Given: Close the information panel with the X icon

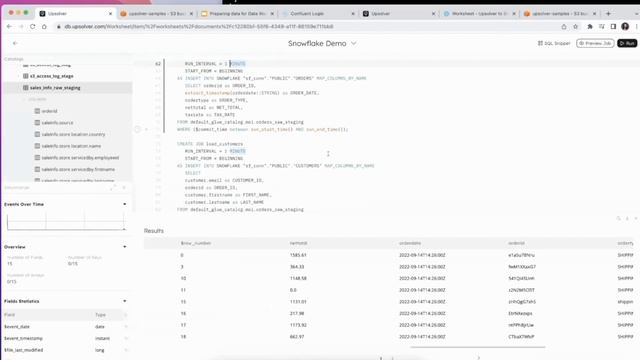Looking at the screenshot, I should pyautogui.click(x=124, y=187).
